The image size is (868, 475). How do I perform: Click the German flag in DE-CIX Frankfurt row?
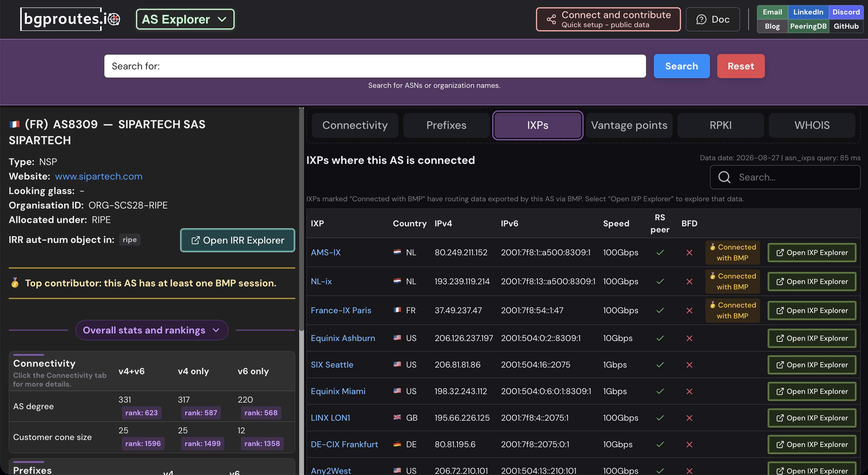pyautogui.click(x=397, y=444)
